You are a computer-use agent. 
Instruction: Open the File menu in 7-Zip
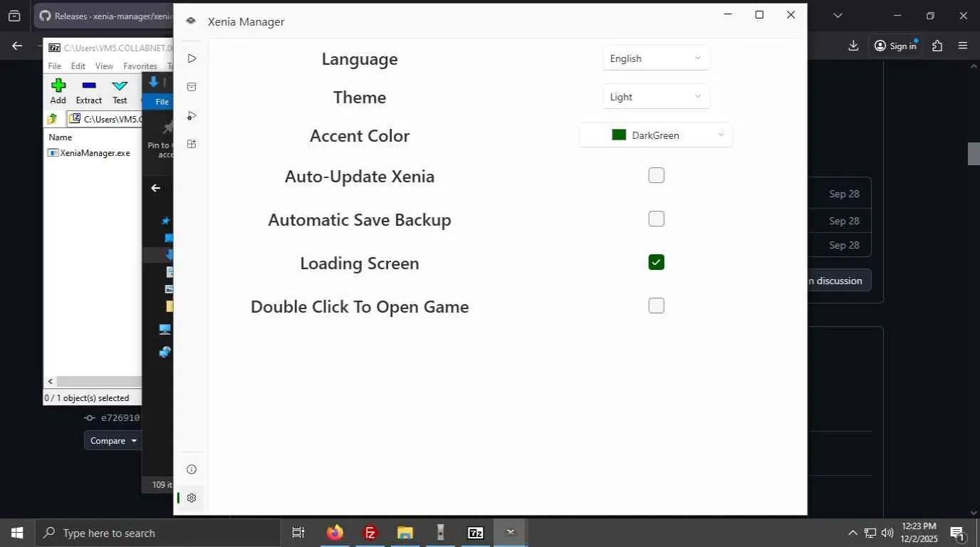55,66
